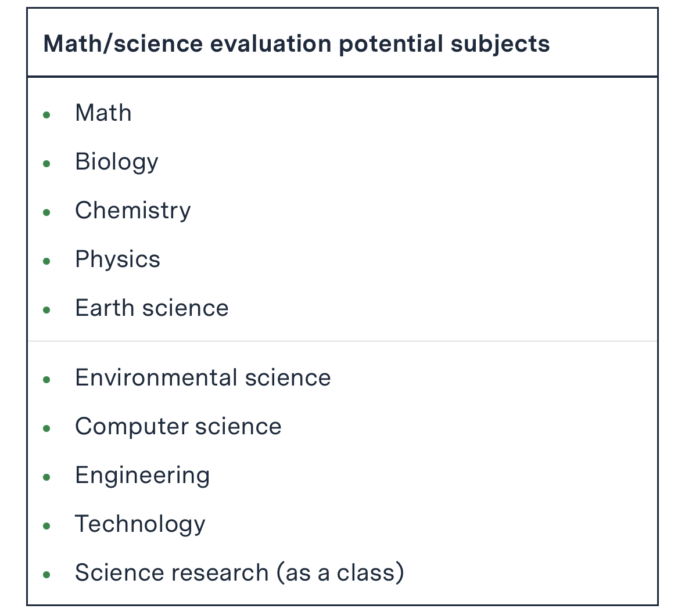
Task: Select Computer science in the list
Action: (x=178, y=427)
